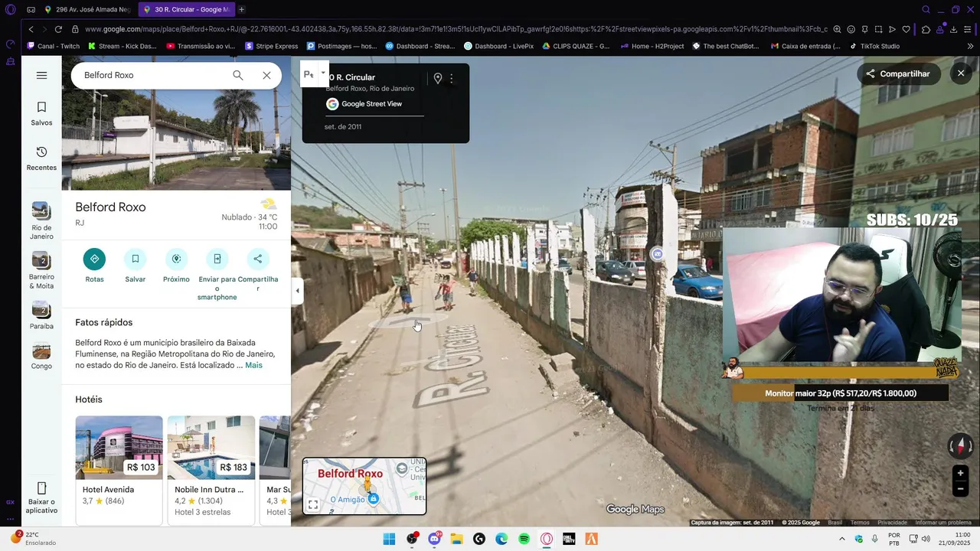
Task: Open Discord from the taskbar
Action: coord(435,539)
